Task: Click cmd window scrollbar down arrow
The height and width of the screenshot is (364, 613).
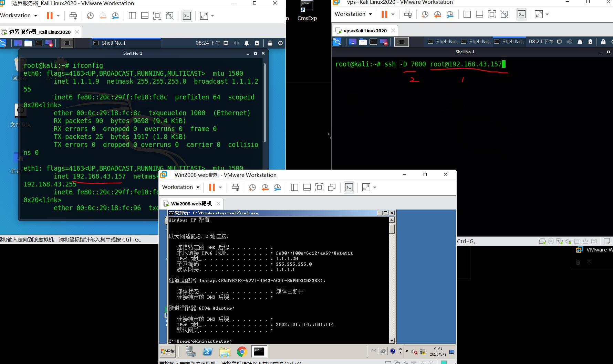Action: click(392, 341)
